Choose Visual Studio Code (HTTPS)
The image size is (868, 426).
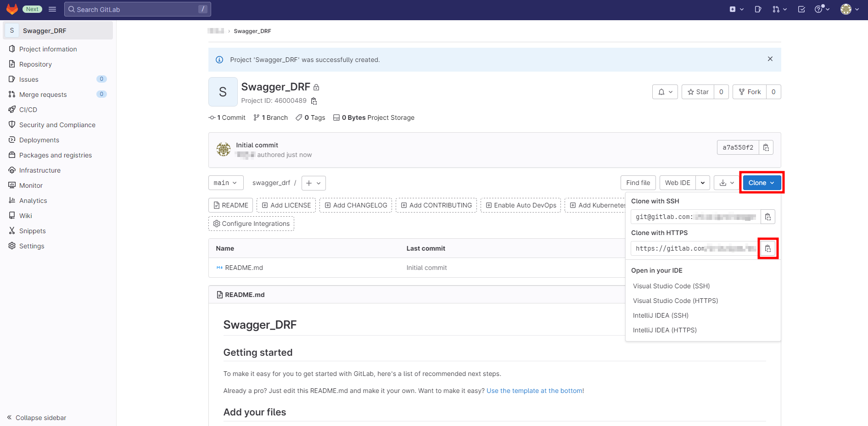676,301
